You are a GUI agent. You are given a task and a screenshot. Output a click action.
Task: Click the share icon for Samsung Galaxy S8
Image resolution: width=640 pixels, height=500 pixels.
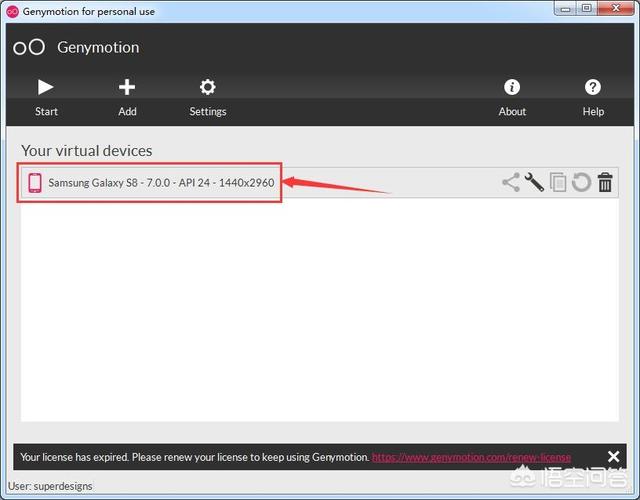511,182
